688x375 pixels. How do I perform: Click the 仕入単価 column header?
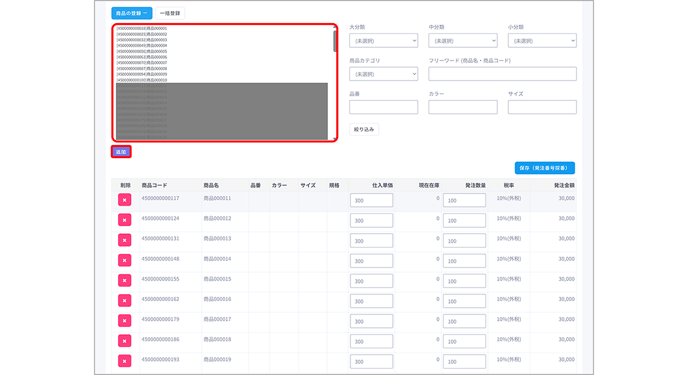click(x=383, y=186)
